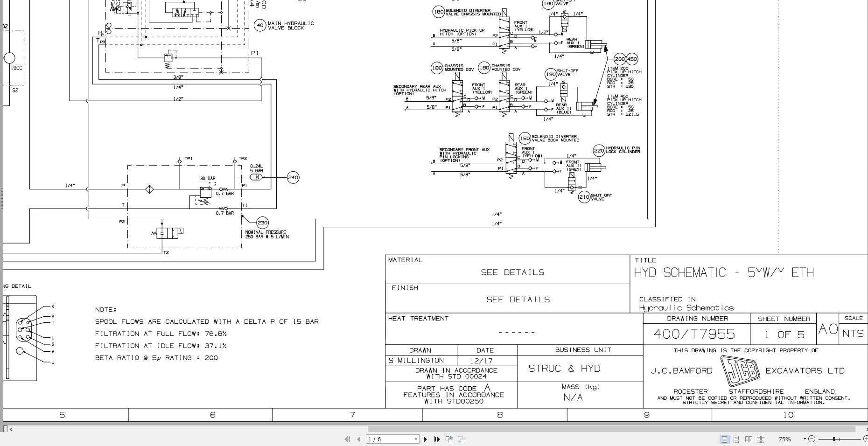The image size is (868, 446).
Task: Click the scroll left arrow
Action: 11,429
